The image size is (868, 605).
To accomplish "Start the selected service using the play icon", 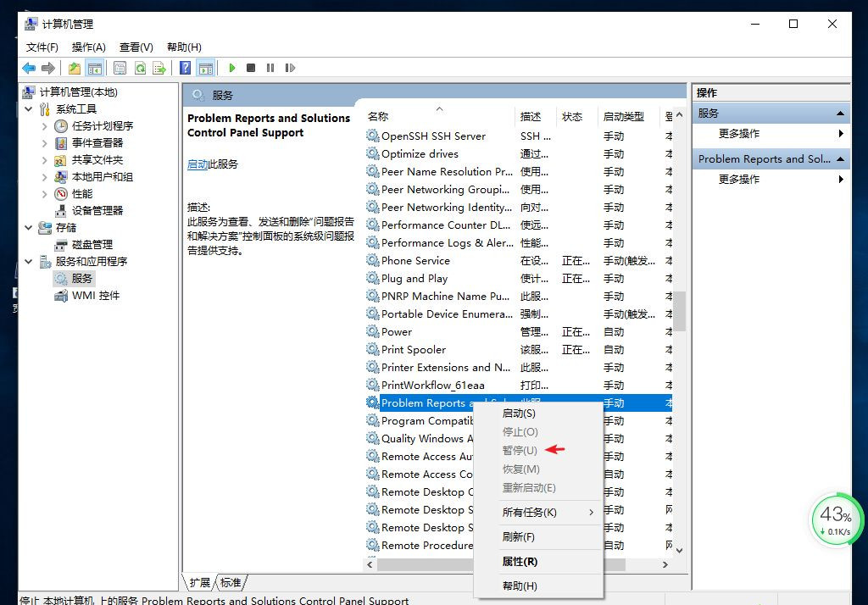I will (x=231, y=68).
